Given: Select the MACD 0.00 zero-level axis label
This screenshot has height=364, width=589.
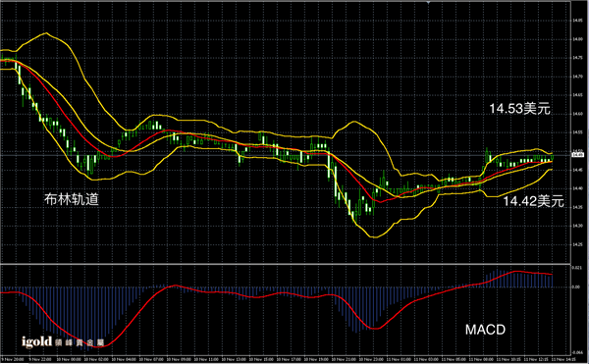Looking at the screenshot, I should click(x=576, y=287).
